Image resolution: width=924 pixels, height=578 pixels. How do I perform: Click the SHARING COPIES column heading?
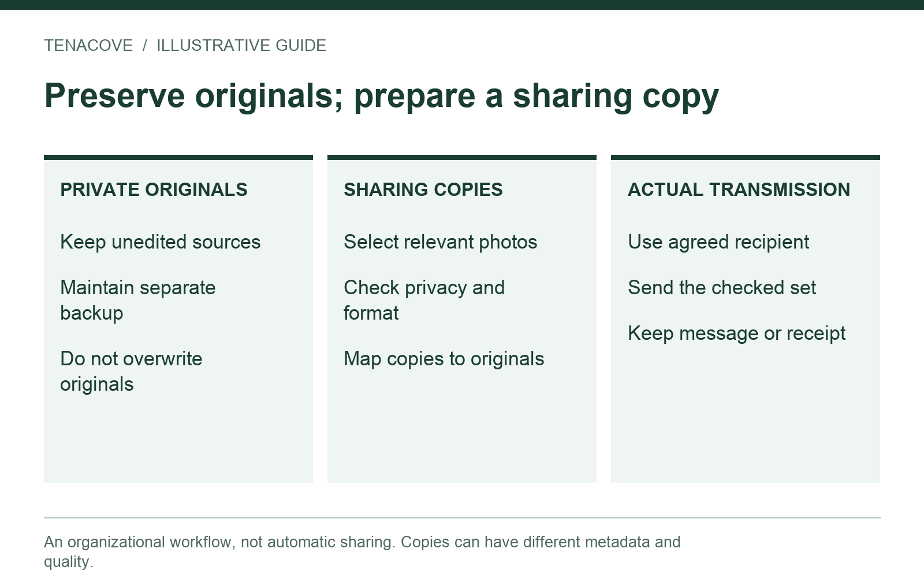(x=423, y=190)
